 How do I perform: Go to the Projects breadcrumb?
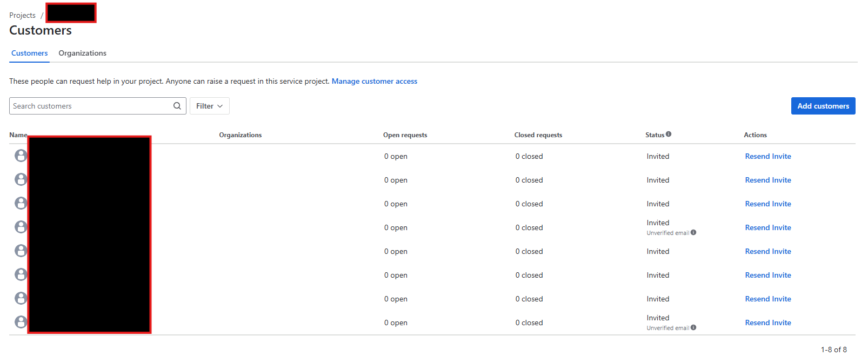pyautogui.click(x=22, y=15)
